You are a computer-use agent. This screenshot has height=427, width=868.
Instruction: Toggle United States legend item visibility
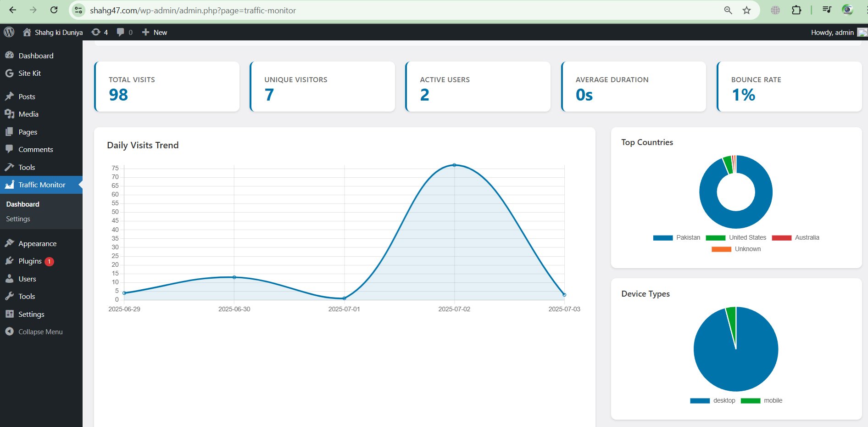click(736, 238)
